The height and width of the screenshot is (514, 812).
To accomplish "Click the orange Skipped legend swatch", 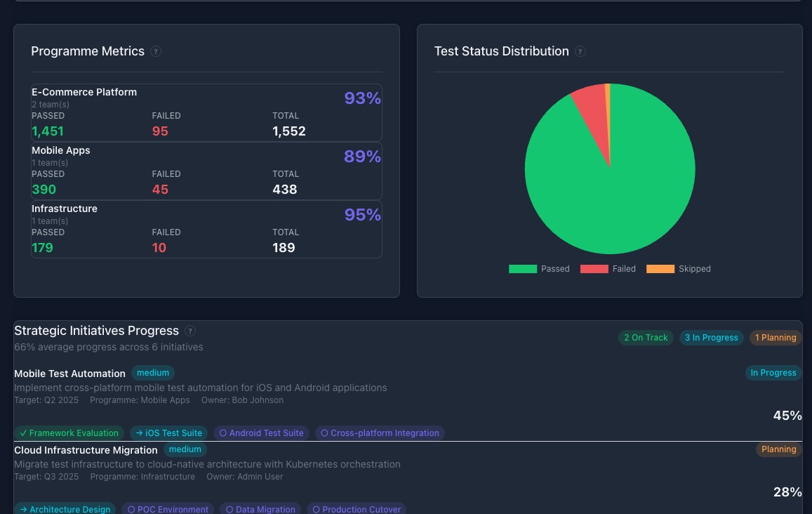I will 660,268.
